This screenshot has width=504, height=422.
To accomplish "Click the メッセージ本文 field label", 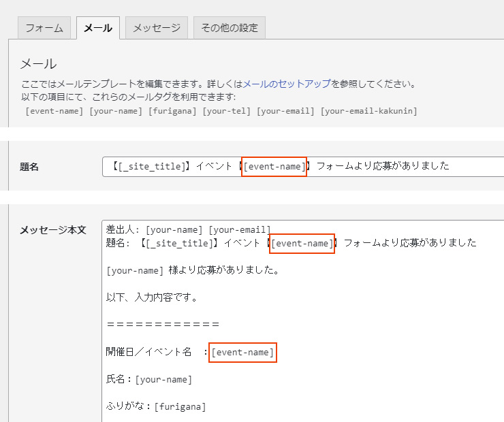I will (x=53, y=229).
